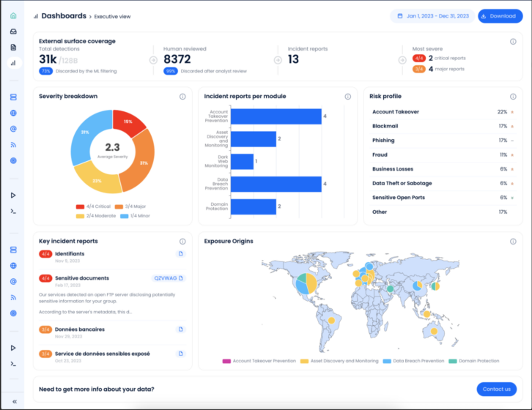Open Données bancaires incident report

click(80, 329)
